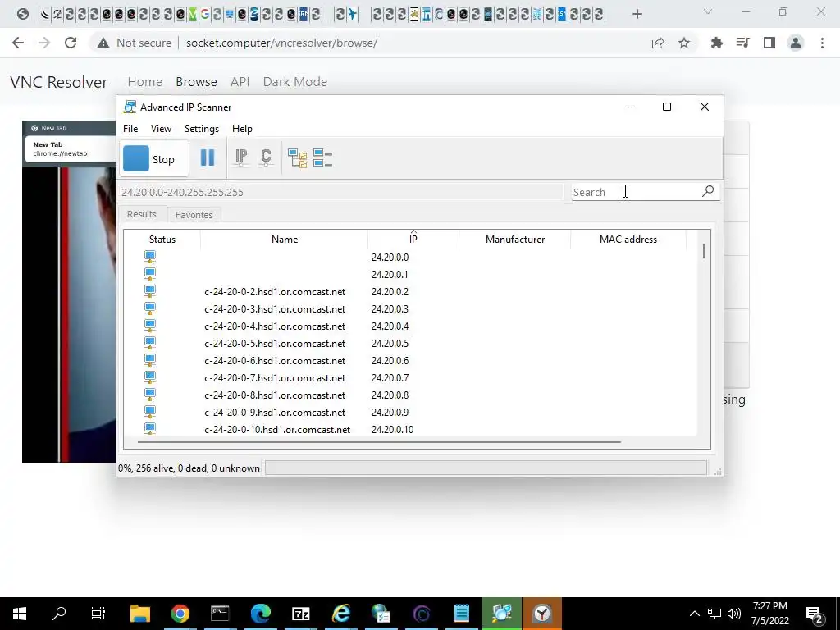This screenshot has height=630, width=840.
Task: Click the computer icon for row 24.20.0.2
Action: [x=150, y=291]
